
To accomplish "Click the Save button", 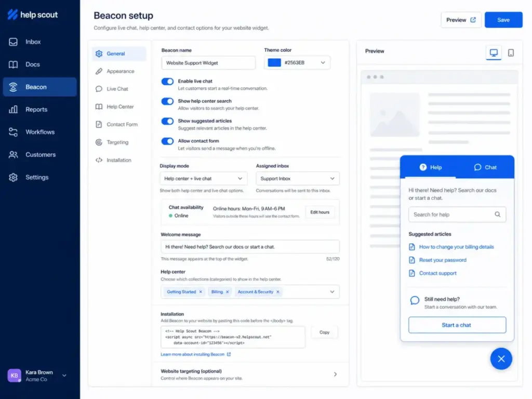I will pyautogui.click(x=503, y=20).
